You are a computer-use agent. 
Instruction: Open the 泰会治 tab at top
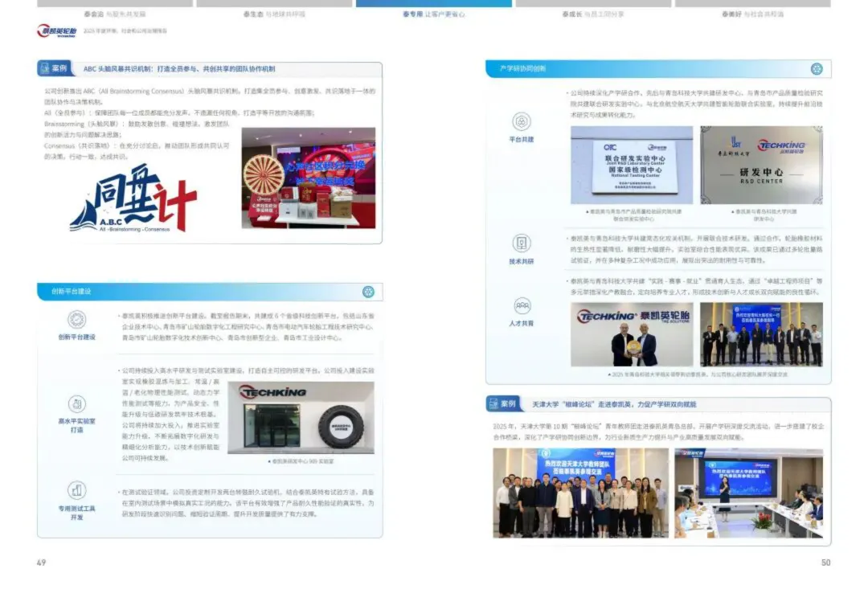click(x=115, y=14)
